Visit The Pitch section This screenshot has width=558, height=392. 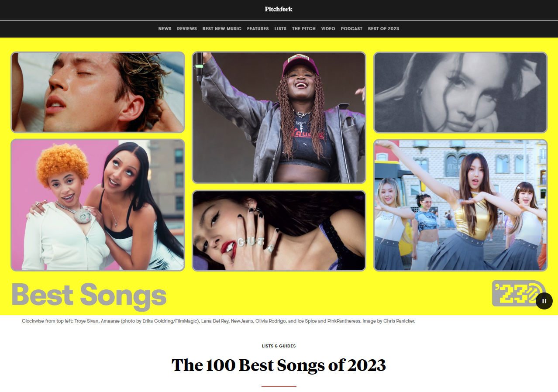point(303,29)
